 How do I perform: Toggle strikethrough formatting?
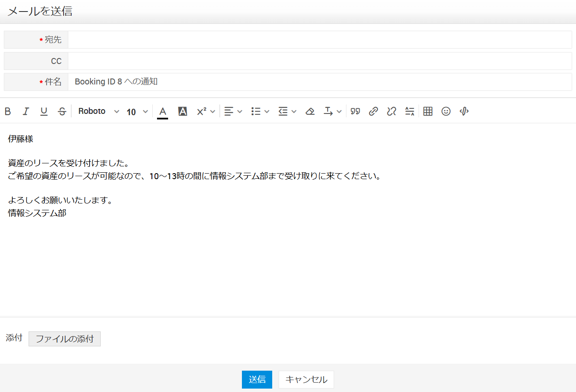click(62, 111)
